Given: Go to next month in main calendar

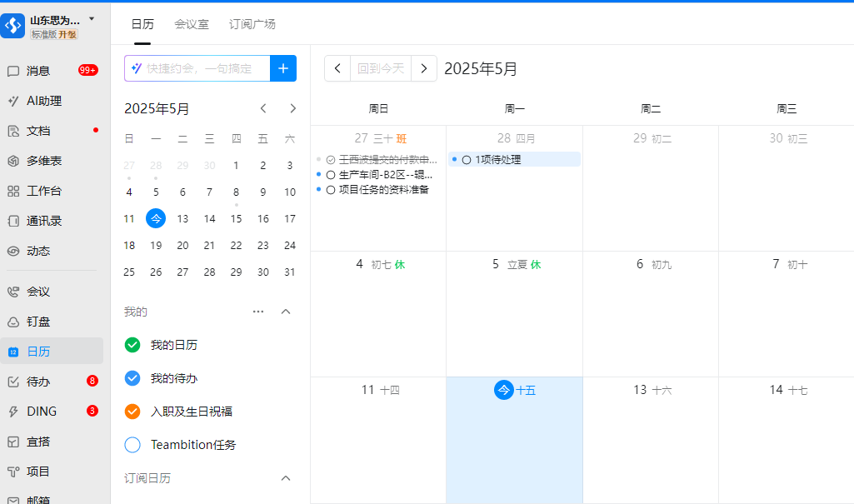Looking at the screenshot, I should pyautogui.click(x=424, y=68).
